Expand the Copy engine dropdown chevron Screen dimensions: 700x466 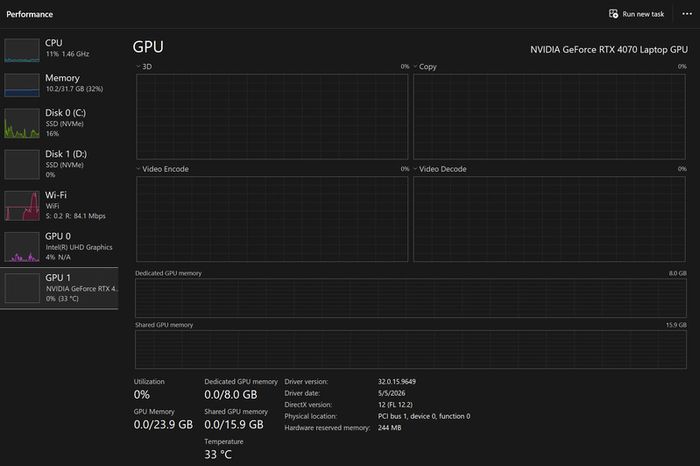415,67
